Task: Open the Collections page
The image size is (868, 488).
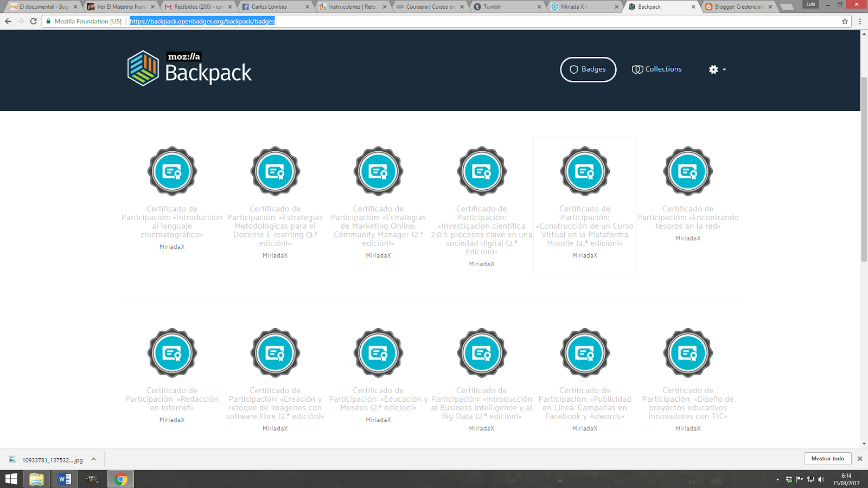Action: click(x=657, y=69)
